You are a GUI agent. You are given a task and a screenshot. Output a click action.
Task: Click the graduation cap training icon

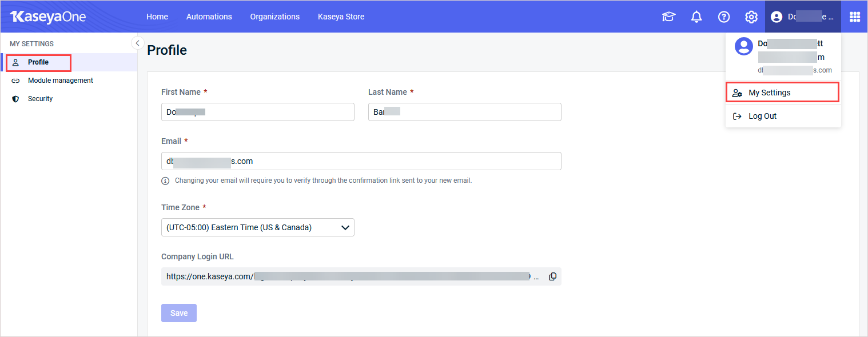point(668,17)
